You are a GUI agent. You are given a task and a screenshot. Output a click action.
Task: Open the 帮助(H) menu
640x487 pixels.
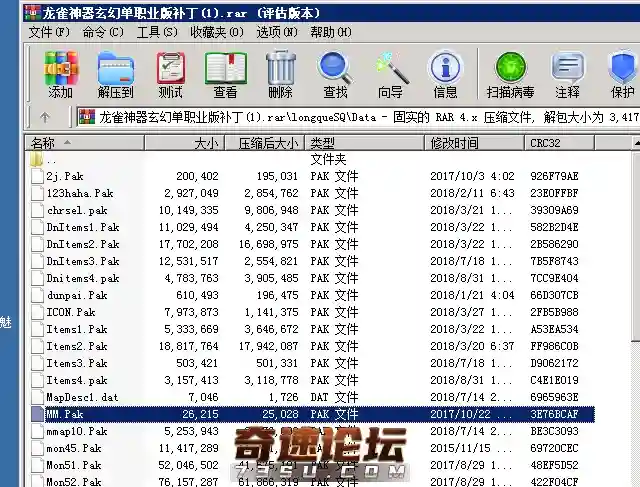331,32
